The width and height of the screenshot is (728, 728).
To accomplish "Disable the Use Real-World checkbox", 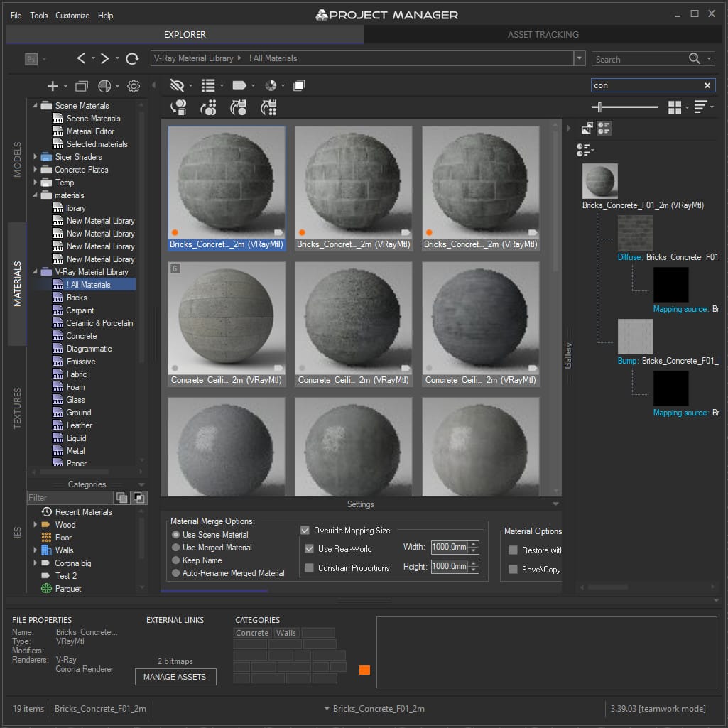I will click(308, 548).
